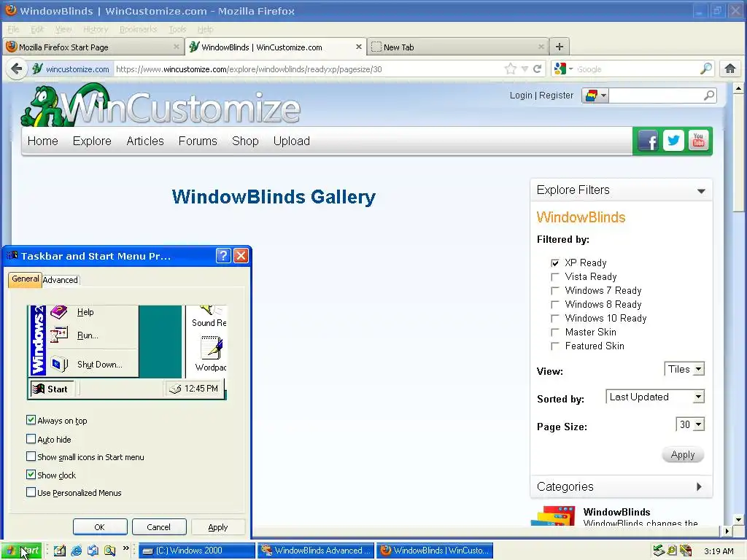Viewport: 747px width, 560px height.
Task: Click the URL address field
Action: tap(307, 69)
